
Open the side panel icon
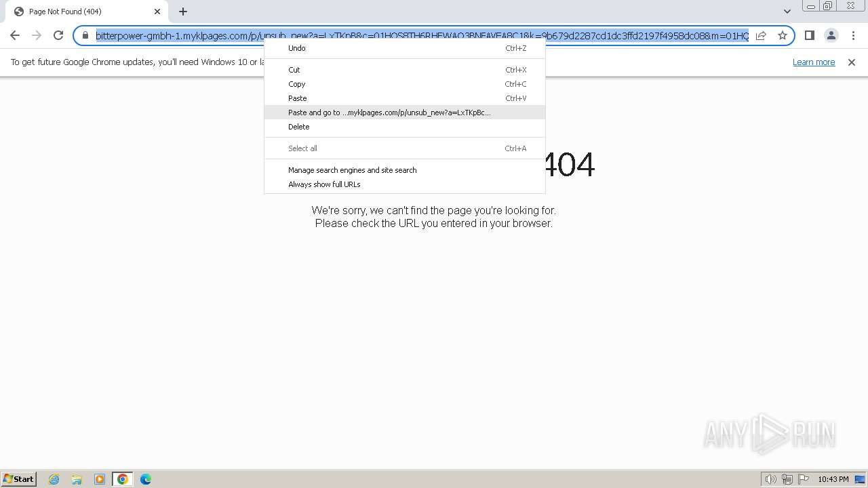[x=809, y=35]
